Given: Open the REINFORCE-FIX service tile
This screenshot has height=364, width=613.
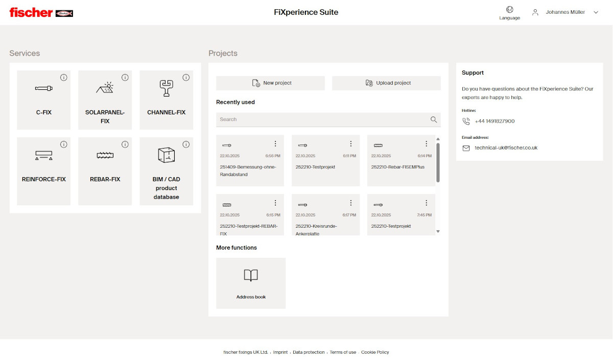Looking at the screenshot, I should coord(43,171).
